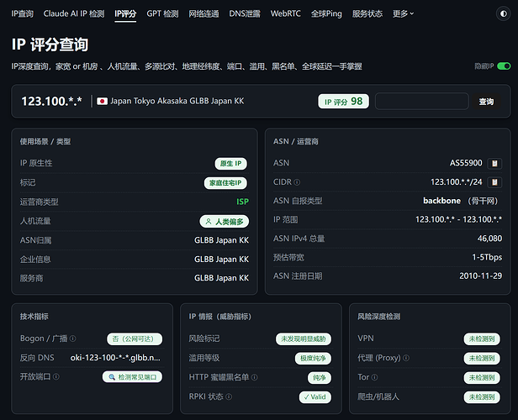Open the 全球Ping tab

326,13
